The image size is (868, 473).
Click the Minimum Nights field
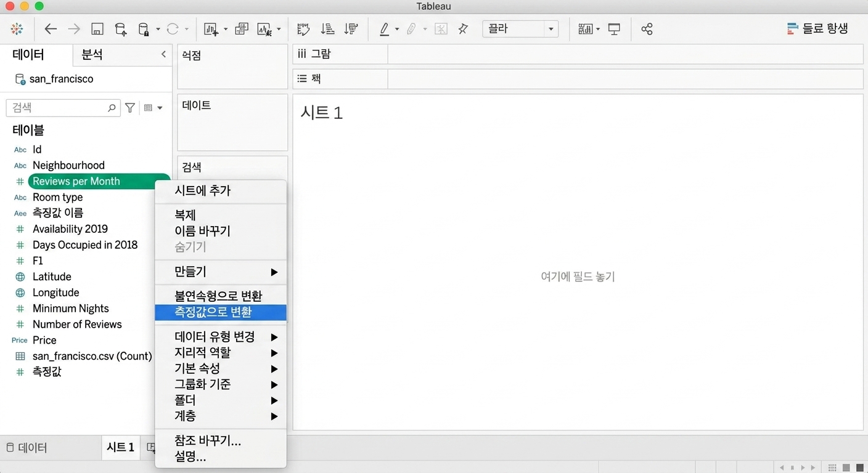[x=71, y=309]
